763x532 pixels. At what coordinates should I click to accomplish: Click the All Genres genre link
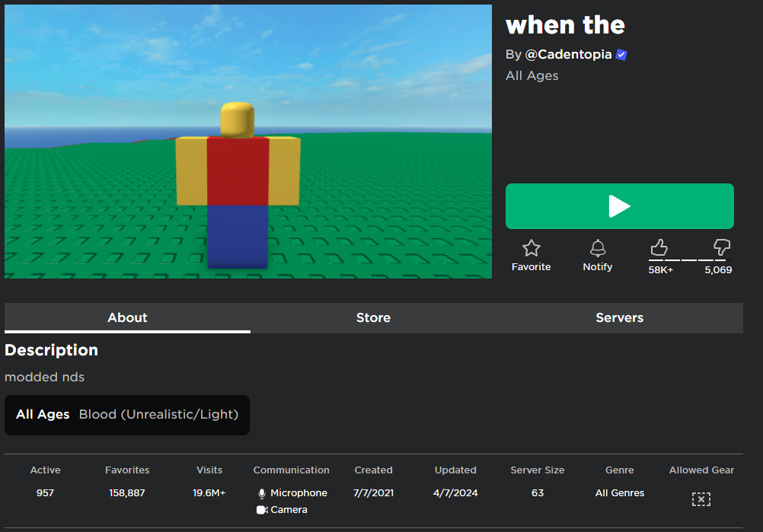[x=619, y=493]
